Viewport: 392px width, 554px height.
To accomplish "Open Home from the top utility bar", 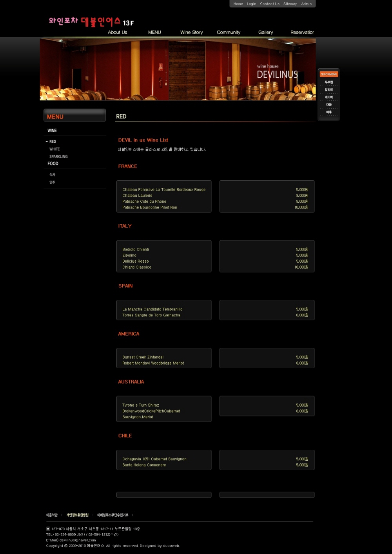I will [x=238, y=4].
